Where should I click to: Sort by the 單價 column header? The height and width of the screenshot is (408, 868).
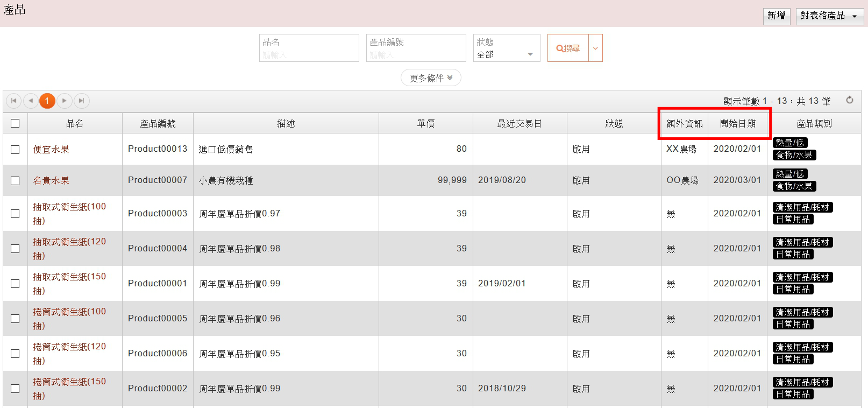pos(425,124)
